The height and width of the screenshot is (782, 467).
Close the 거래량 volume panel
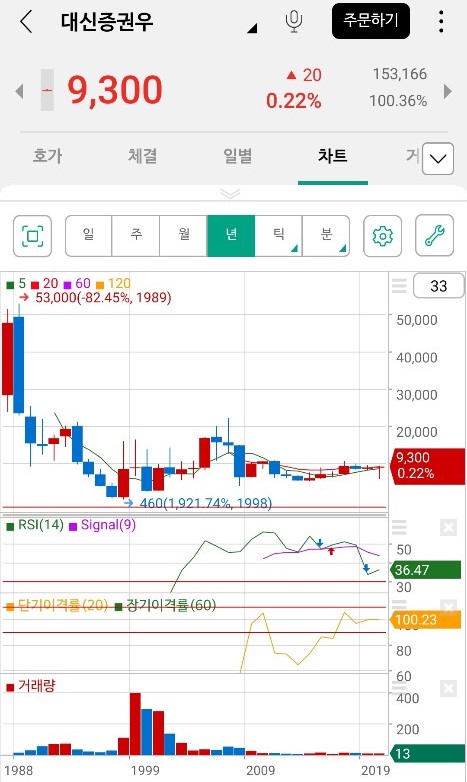point(449,689)
